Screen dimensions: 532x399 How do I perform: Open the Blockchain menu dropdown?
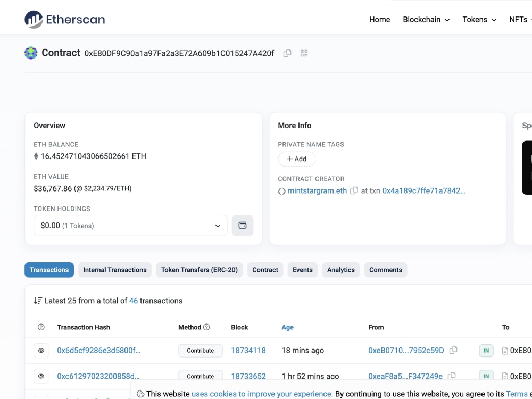click(426, 20)
